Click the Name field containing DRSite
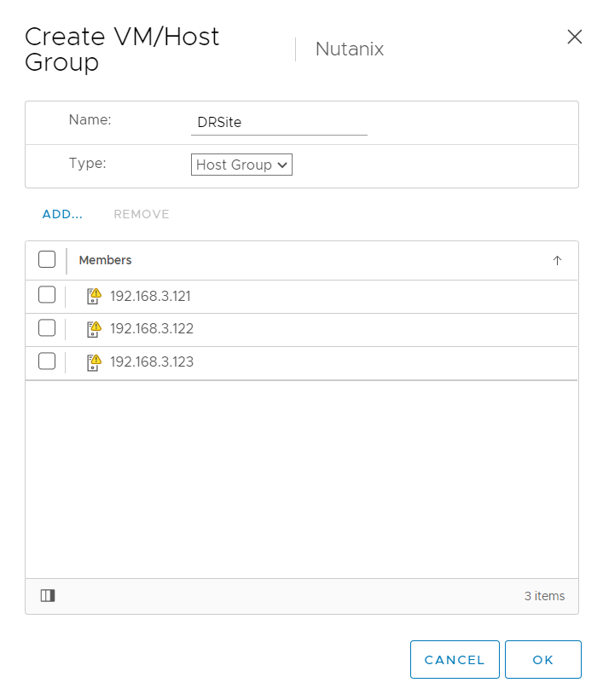This screenshot has width=603, height=700. point(278,123)
